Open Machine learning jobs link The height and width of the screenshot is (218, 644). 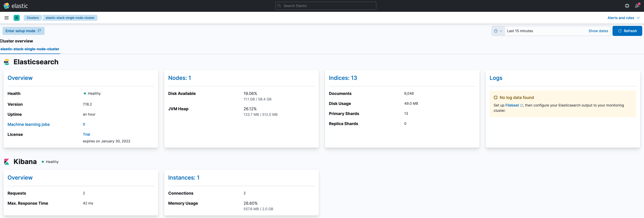click(28, 124)
